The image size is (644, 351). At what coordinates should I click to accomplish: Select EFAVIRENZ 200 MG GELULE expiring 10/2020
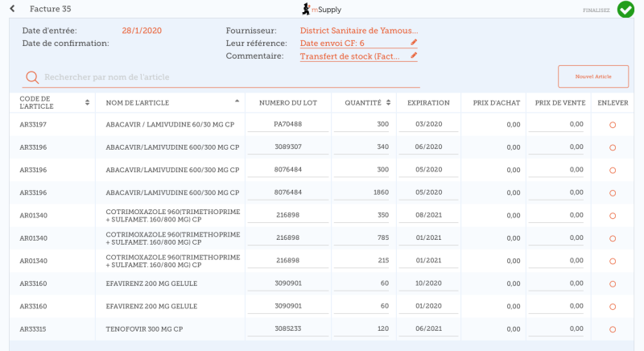[x=151, y=283]
